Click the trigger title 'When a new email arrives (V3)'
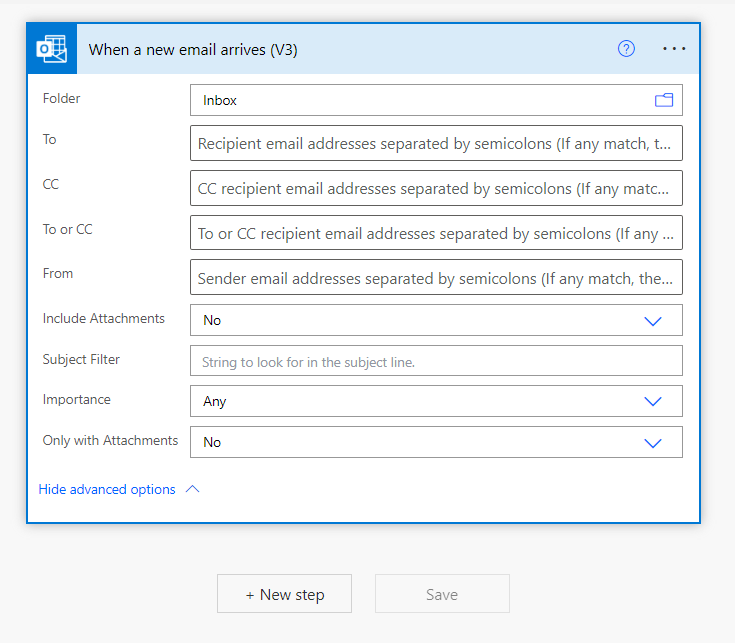 (x=193, y=49)
